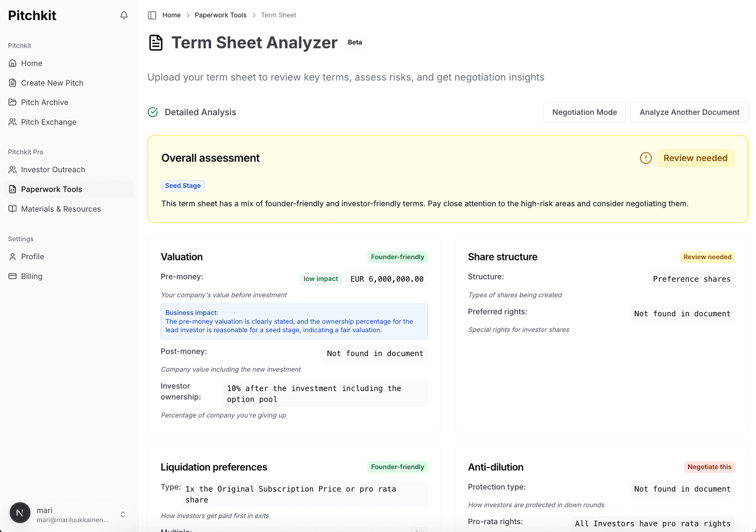Click the Negotiate this badge on Anti-dilution
The height and width of the screenshot is (532, 756).
[x=709, y=467]
